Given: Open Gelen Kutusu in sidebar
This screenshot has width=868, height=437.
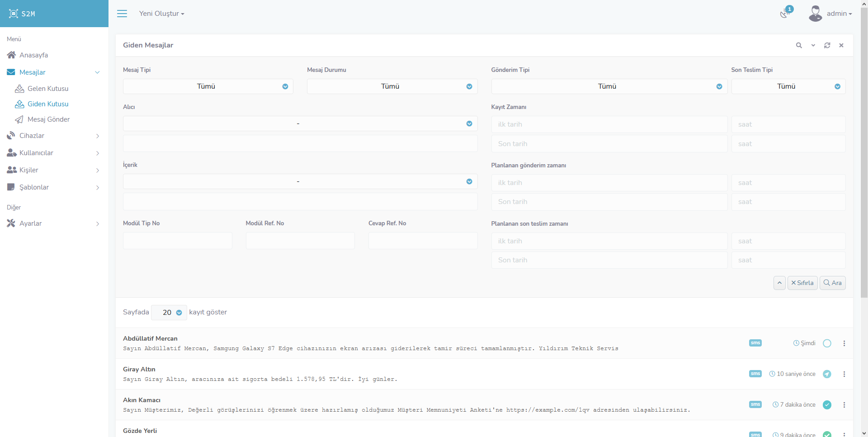Looking at the screenshot, I should click(48, 89).
